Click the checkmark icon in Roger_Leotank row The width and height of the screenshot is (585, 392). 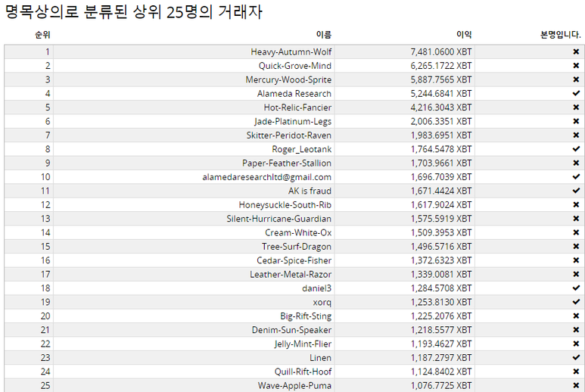coord(576,149)
